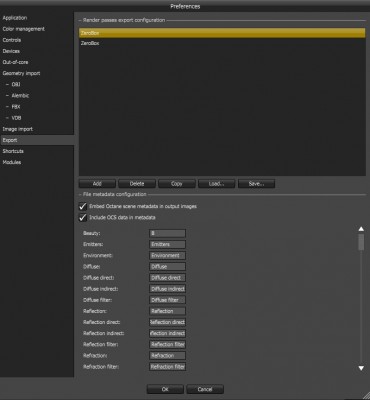Click the Add configuration button
Viewport: 370px width, 400px height.
point(97,184)
